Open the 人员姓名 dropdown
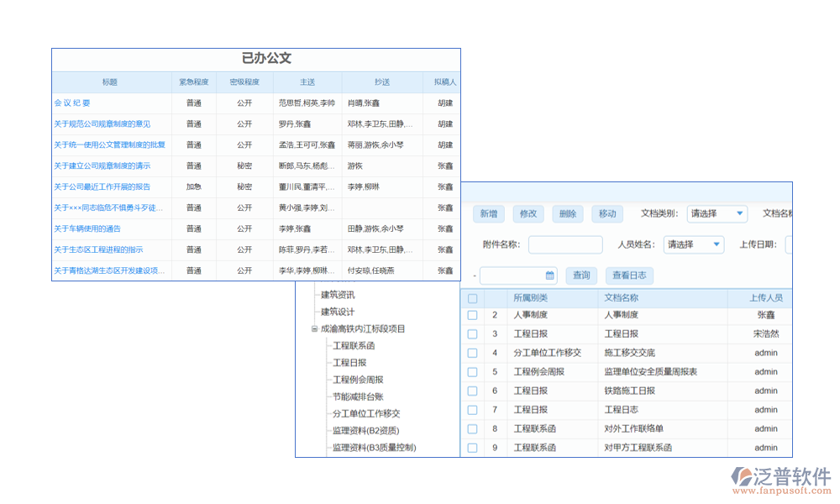 694,244
